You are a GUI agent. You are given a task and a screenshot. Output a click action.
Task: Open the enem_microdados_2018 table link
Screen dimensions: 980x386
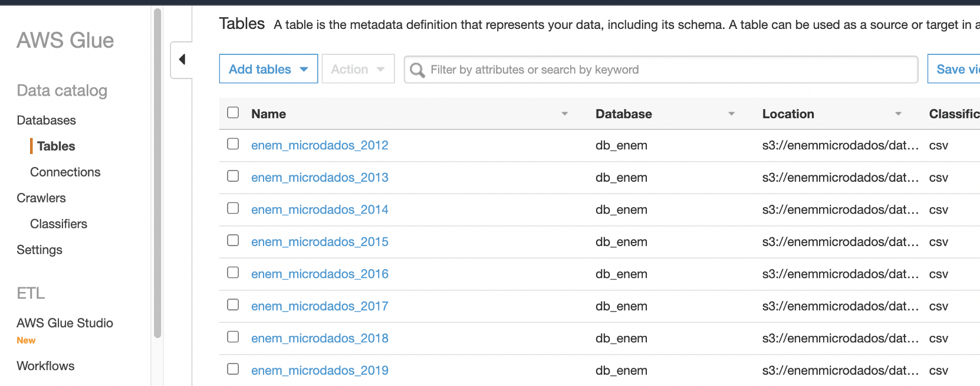click(320, 338)
